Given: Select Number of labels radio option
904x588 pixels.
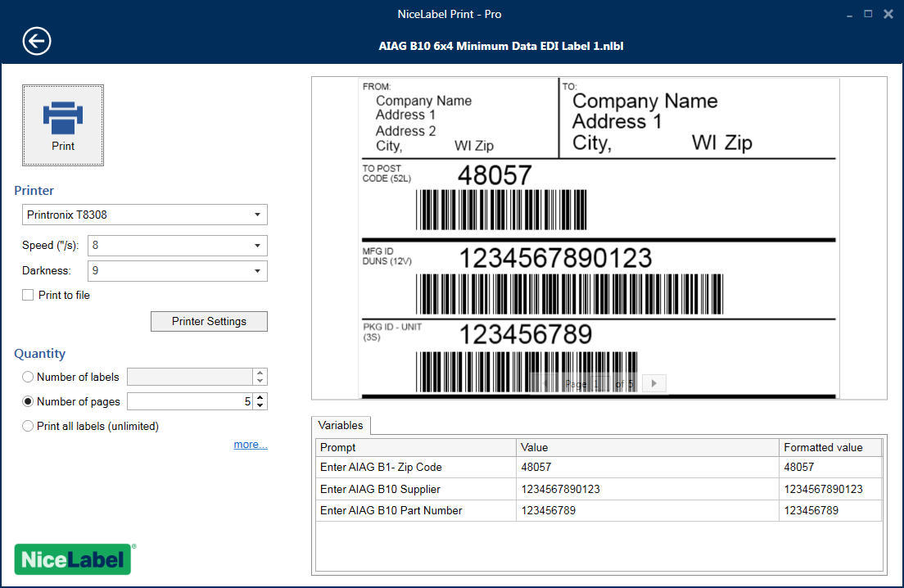Looking at the screenshot, I should click(28, 377).
